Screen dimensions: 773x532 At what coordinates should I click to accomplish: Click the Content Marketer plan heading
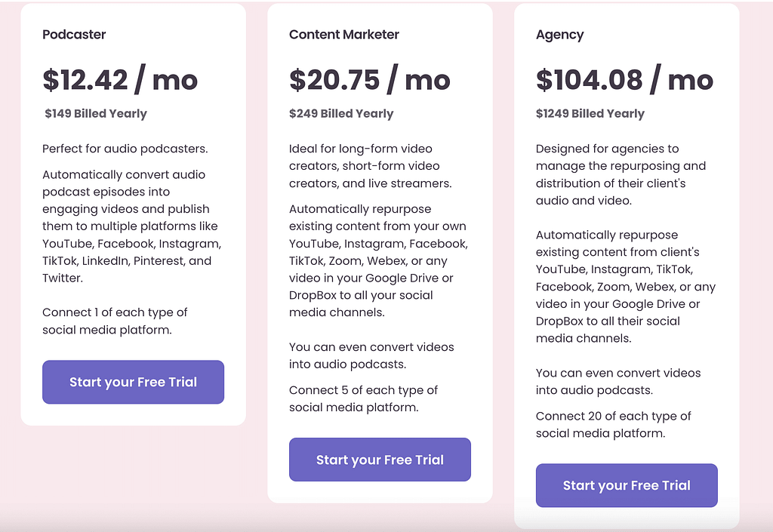343,35
